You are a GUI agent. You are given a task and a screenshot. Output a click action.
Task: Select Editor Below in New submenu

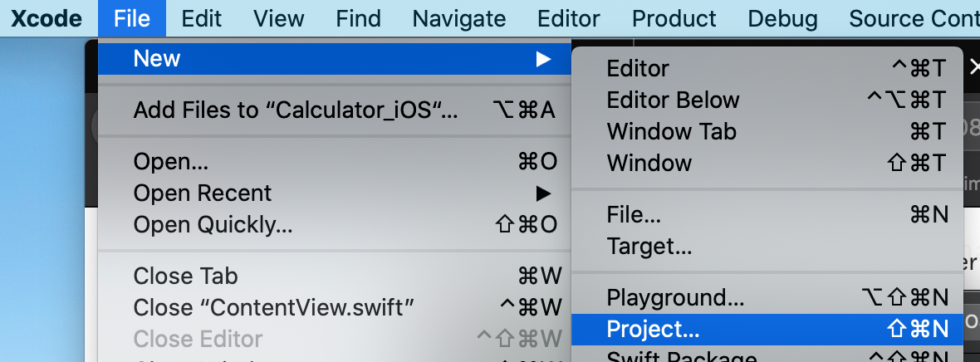pyautogui.click(x=673, y=100)
